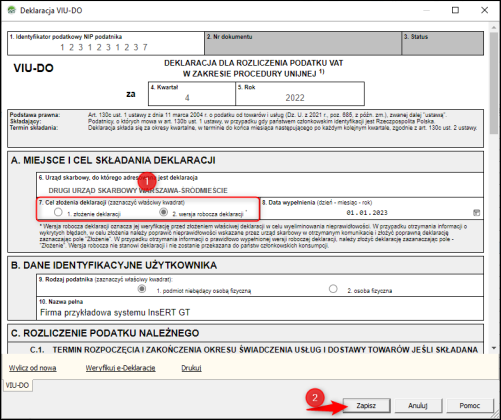Open the calendar icon beside the fill date

[476, 213]
